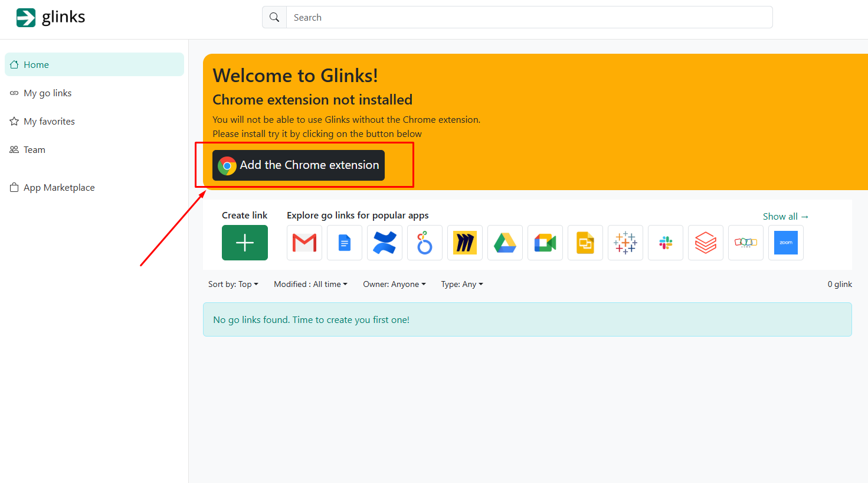Open App Marketplace
Image resolution: width=868 pixels, height=483 pixels.
[94, 187]
